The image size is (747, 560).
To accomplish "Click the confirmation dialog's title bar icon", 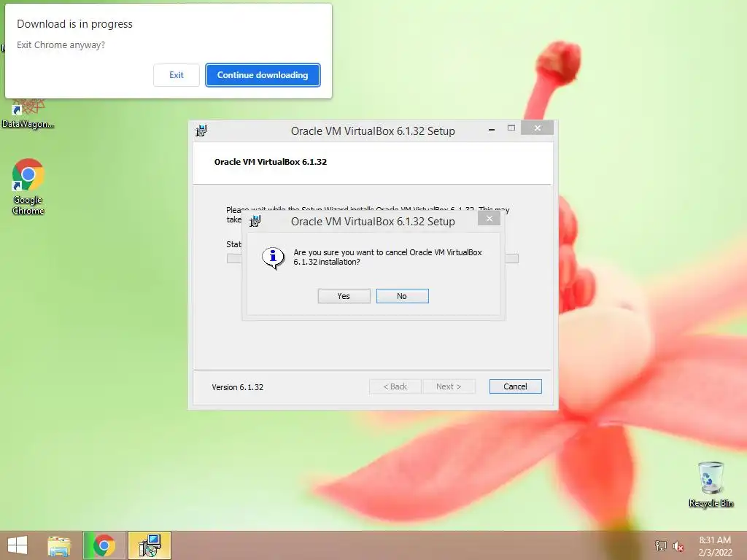I will tap(255, 221).
